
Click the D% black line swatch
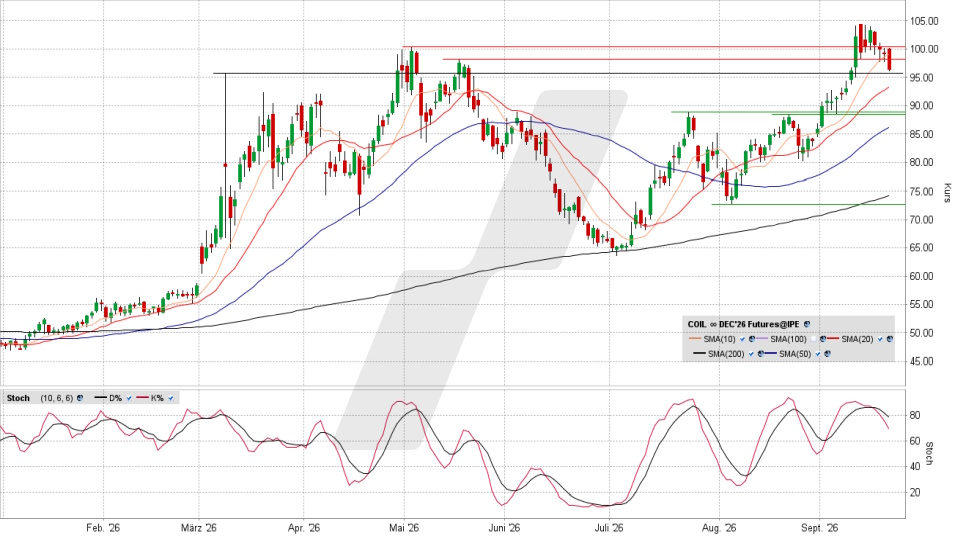click(x=100, y=397)
